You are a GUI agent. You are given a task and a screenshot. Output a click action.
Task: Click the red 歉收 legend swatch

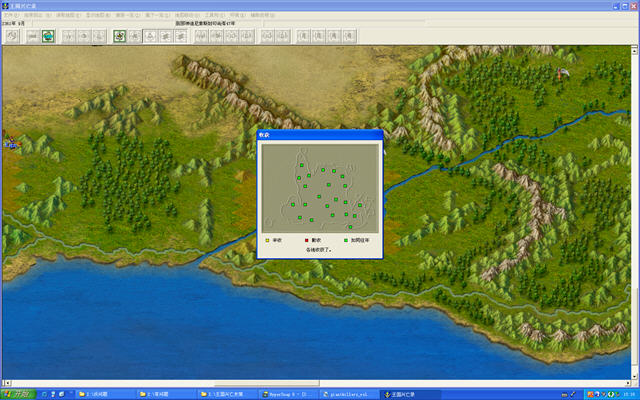pyautogui.click(x=306, y=240)
